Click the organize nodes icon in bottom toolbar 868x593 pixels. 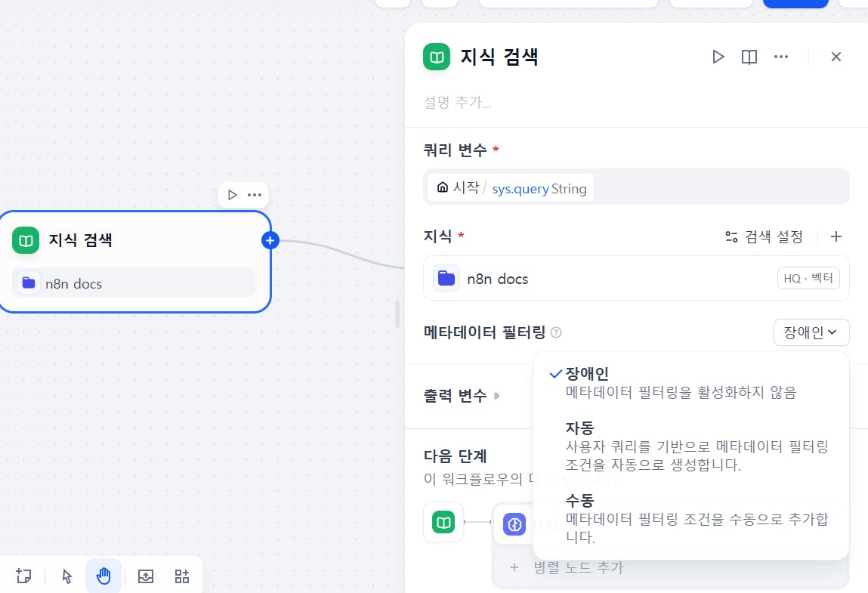(182, 576)
